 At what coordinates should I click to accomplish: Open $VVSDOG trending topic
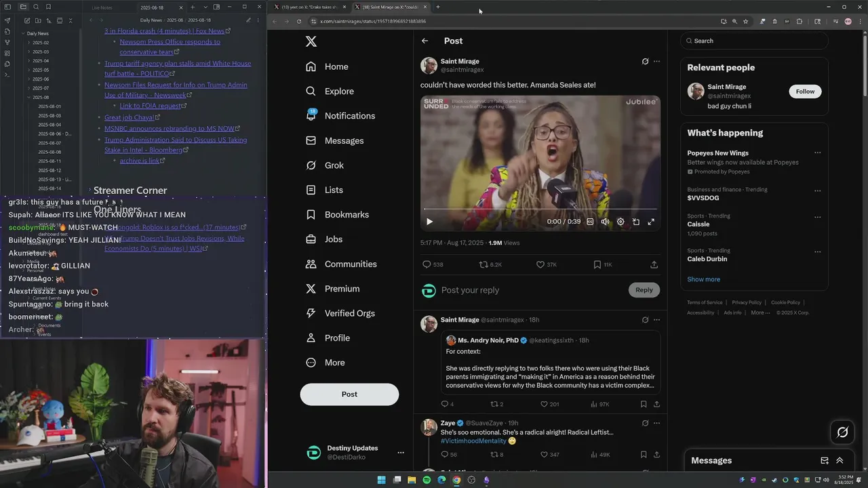click(703, 198)
